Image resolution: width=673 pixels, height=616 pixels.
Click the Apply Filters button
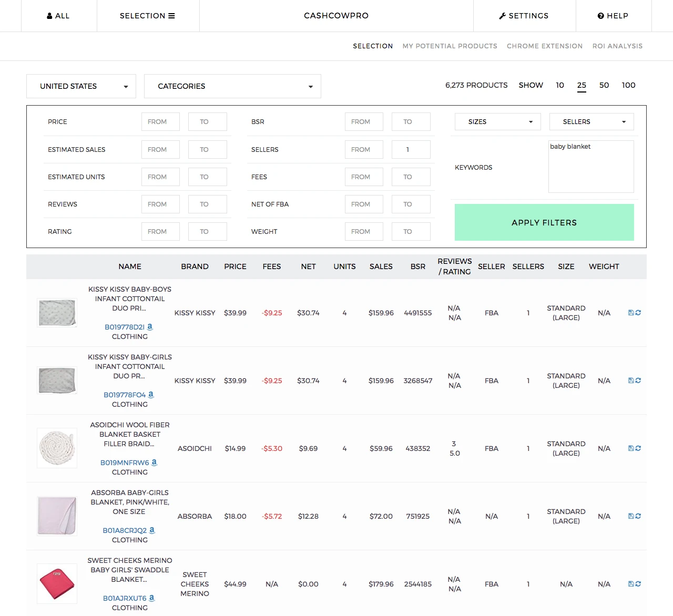544,222
